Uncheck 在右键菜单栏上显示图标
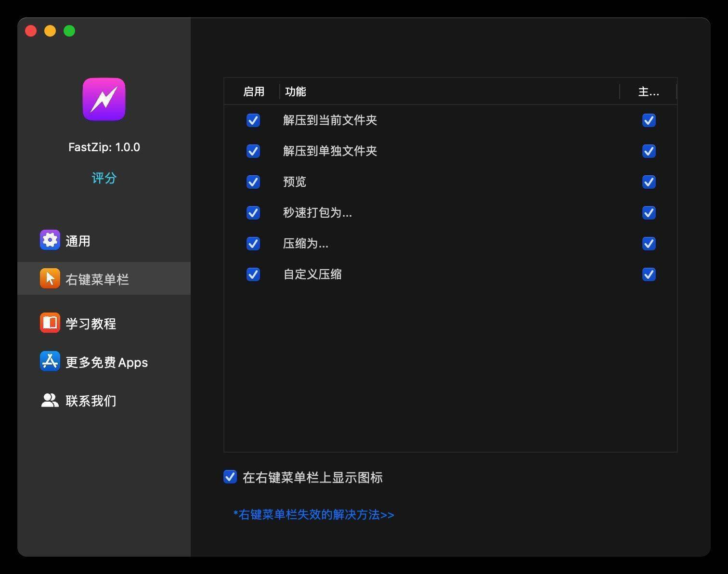This screenshot has width=728, height=574. tap(230, 477)
